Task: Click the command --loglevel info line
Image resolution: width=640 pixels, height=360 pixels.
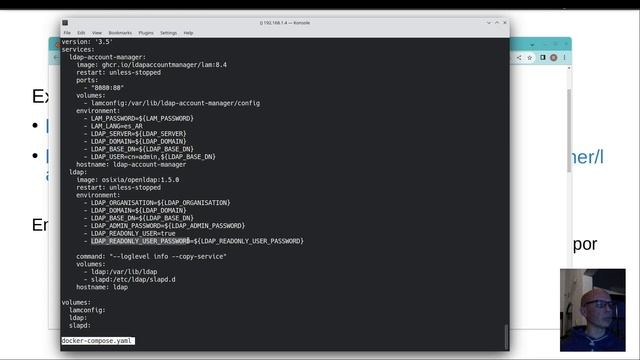Action: [x=151, y=256]
